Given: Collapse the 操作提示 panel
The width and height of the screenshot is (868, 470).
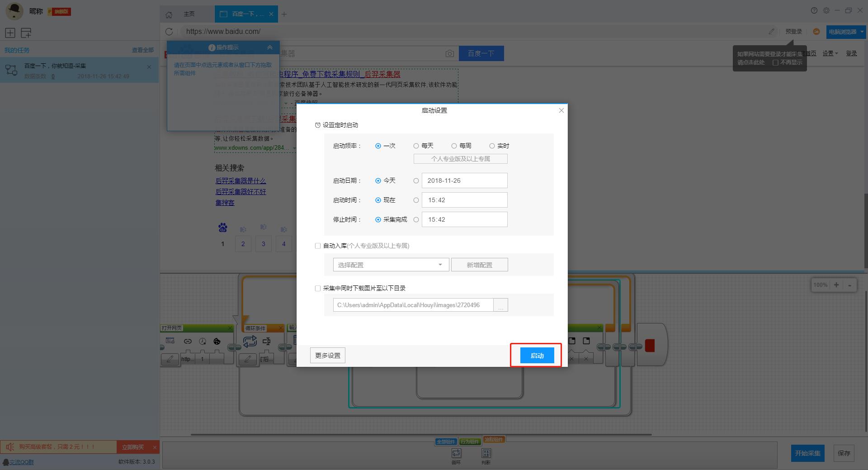Looking at the screenshot, I should click(x=269, y=47).
